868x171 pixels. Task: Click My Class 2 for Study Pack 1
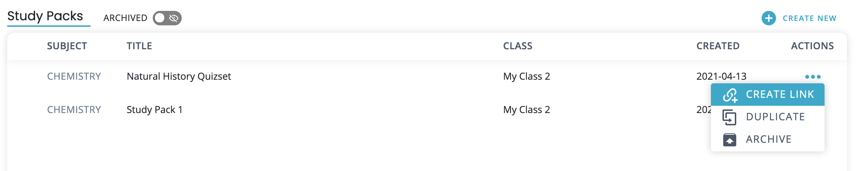point(526,110)
